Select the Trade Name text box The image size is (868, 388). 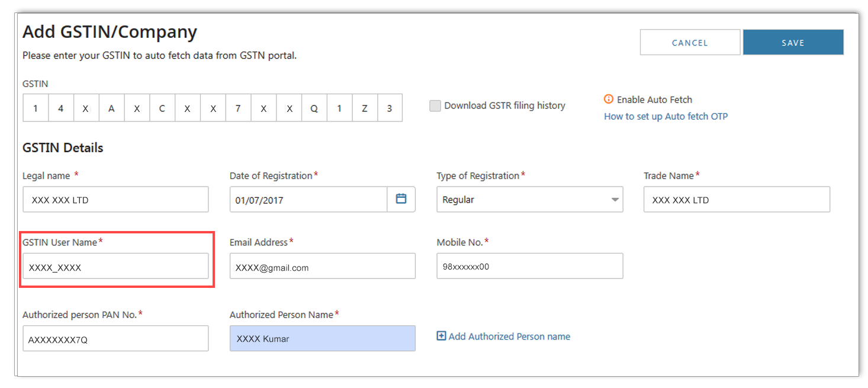click(737, 200)
